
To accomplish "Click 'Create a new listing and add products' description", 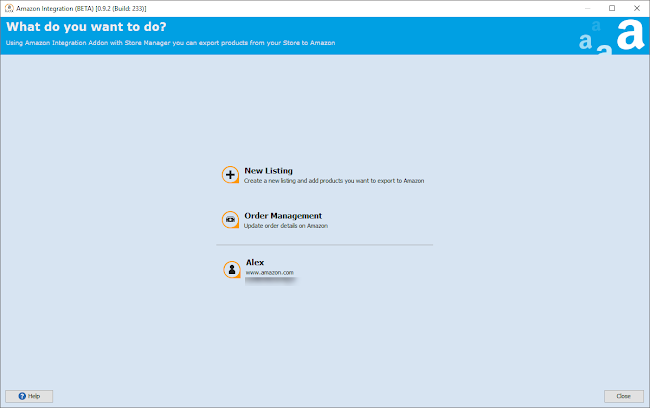I will point(334,181).
